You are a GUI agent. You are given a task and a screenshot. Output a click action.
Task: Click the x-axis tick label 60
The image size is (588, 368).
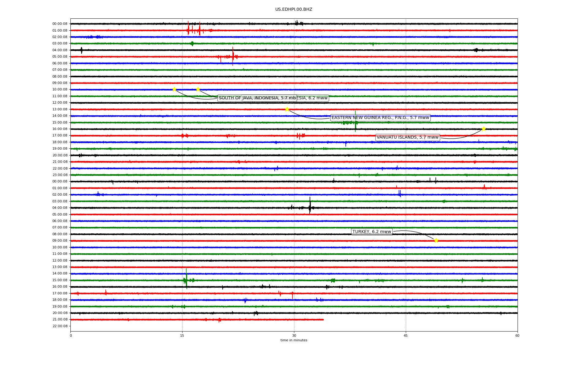517,335
